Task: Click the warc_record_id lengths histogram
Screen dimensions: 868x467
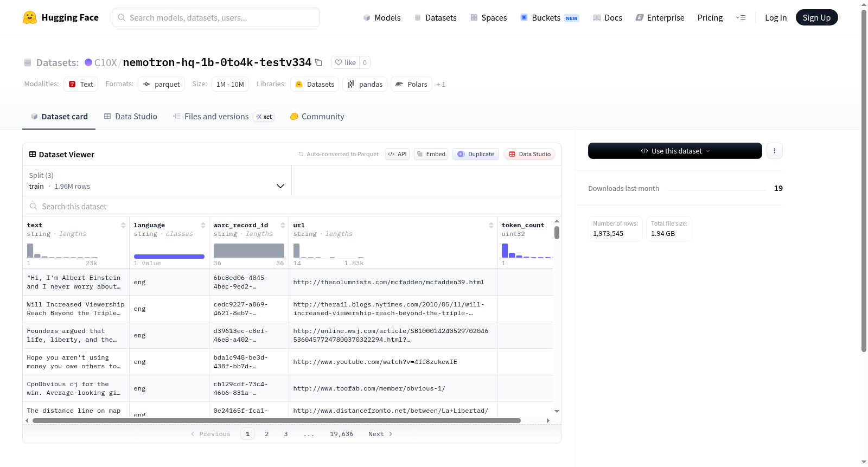Action: click(x=249, y=251)
